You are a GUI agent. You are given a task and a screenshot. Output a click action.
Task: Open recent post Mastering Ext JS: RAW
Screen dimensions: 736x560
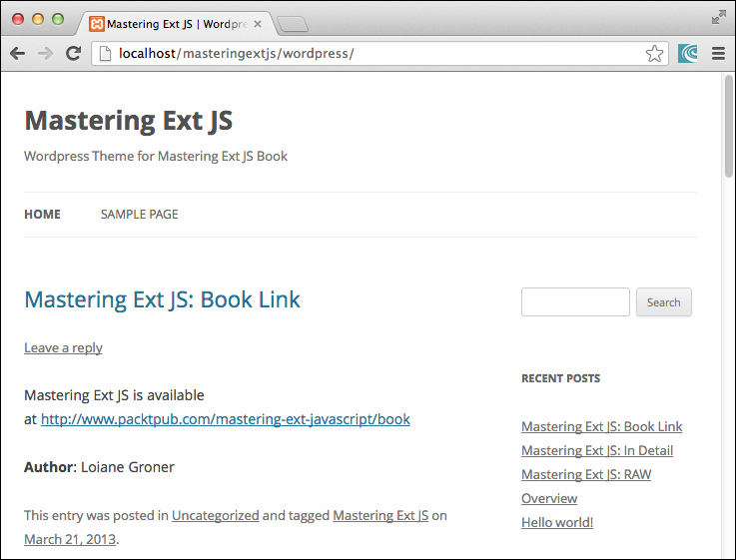point(586,474)
